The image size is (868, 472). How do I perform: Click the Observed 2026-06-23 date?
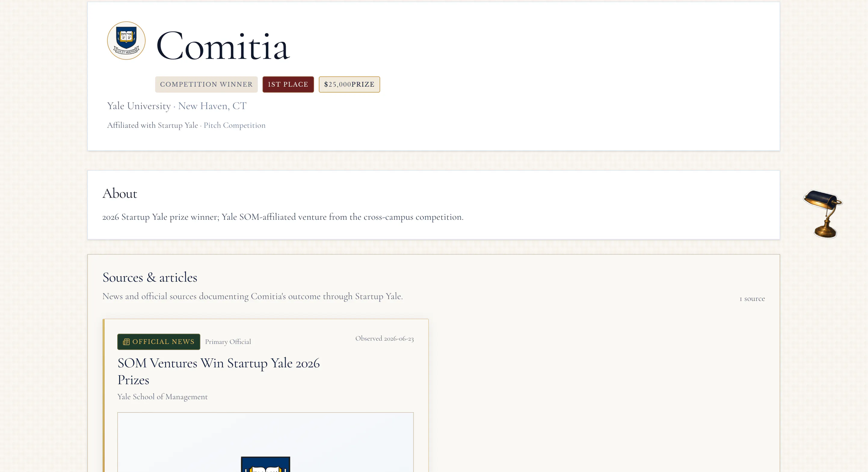point(384,339)
